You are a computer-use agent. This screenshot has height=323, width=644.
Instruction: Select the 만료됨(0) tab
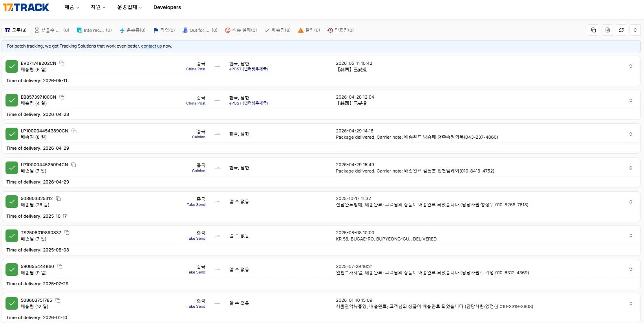tap(340, 30)
